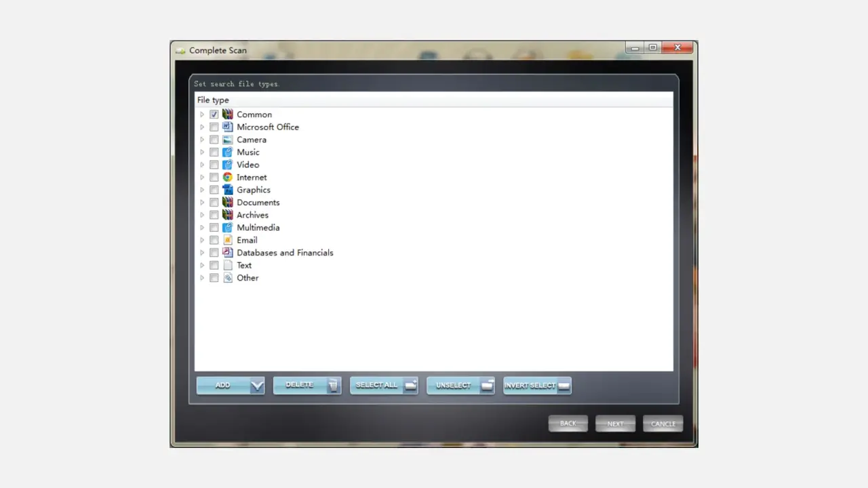868x488 pixels.
Task: Click the Archives category icon
Action: click(228, 215)
